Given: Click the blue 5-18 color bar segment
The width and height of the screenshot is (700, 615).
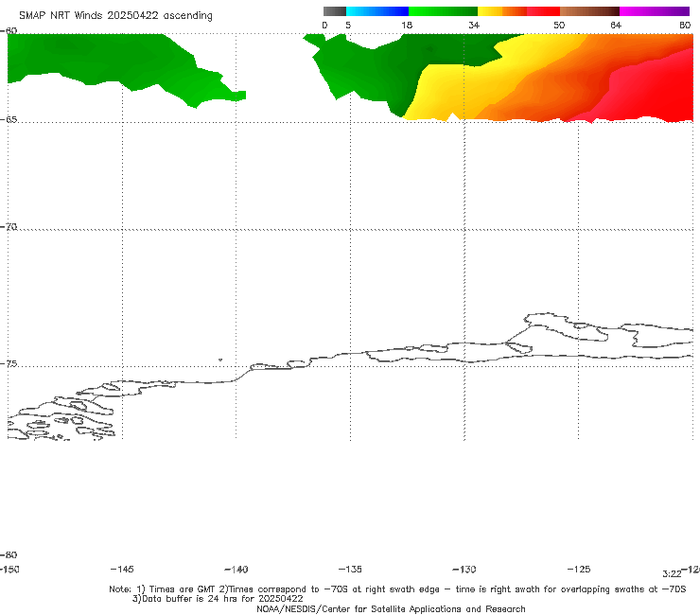Looking at the screenshot, I should (x=377, y=11).
